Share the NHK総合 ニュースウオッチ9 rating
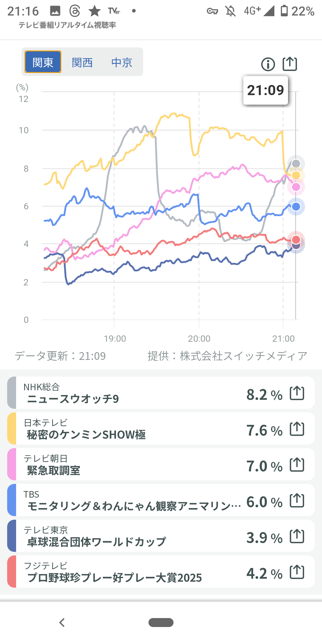 click(x=297, y=393)
